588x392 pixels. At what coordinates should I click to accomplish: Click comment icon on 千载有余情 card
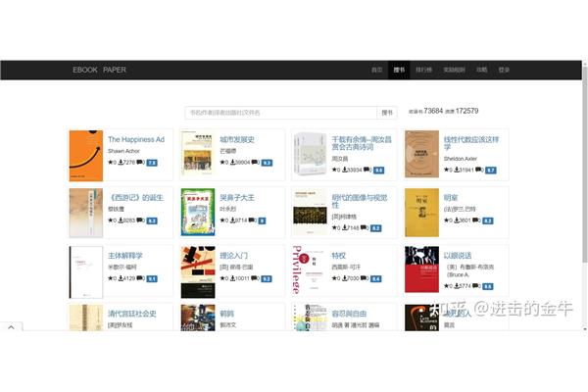[366, 170]
